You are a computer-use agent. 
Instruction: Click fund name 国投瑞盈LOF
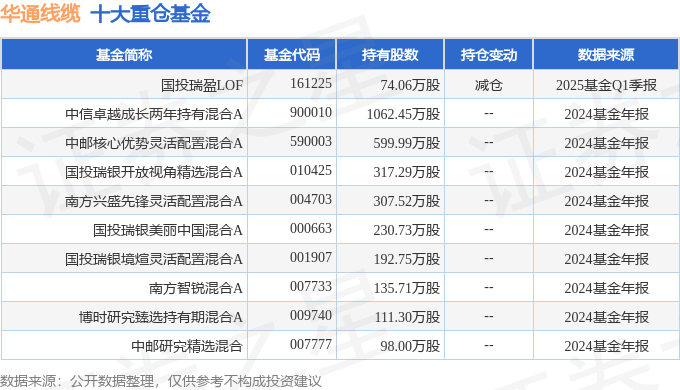[202, 85]
